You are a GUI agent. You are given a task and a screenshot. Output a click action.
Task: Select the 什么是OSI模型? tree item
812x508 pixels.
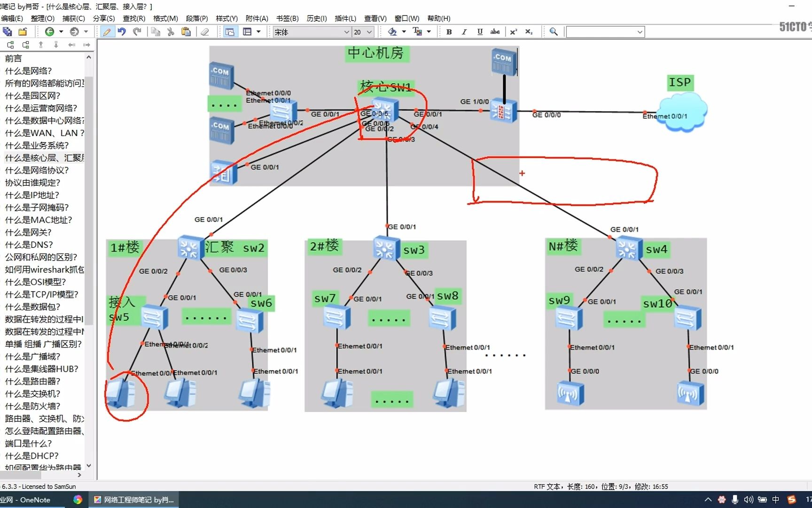point(35,282)
